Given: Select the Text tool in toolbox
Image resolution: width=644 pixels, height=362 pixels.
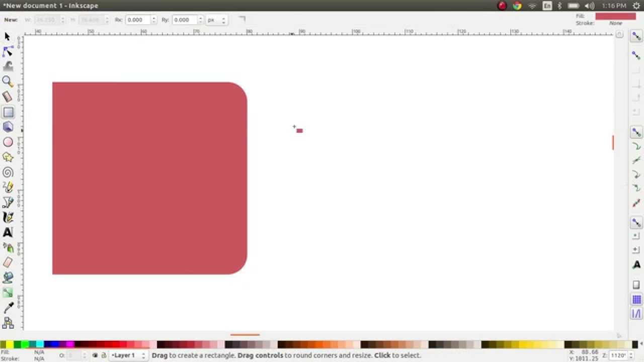Looking at the screenshot, I should (x=8, y=233).
